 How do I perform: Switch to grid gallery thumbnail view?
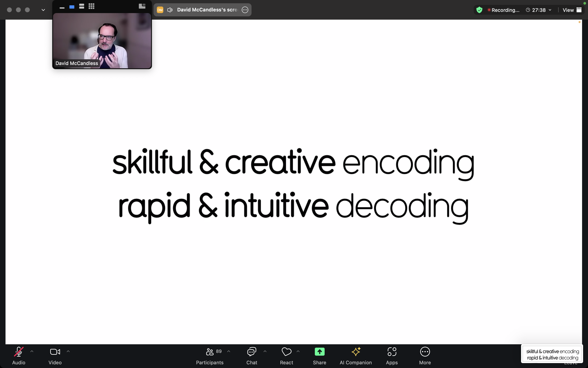click(91, 6)
